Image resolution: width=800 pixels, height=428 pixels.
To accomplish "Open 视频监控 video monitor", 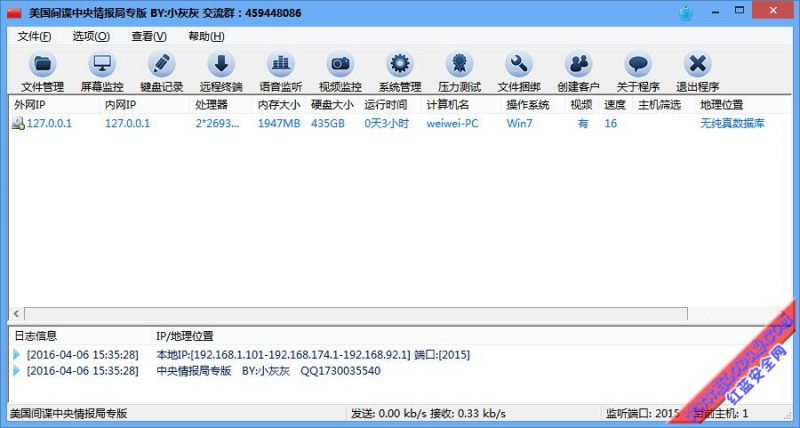I will tap(340, 72).
